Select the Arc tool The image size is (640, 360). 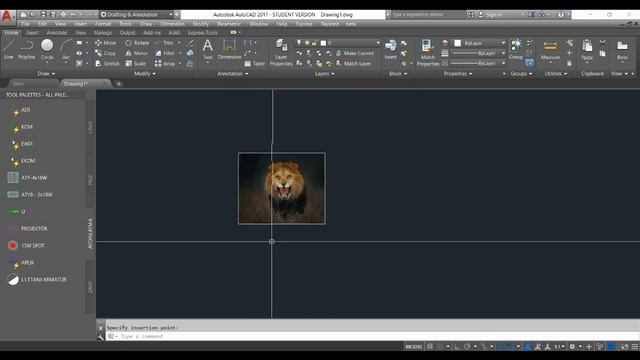[x=66, y=49]
